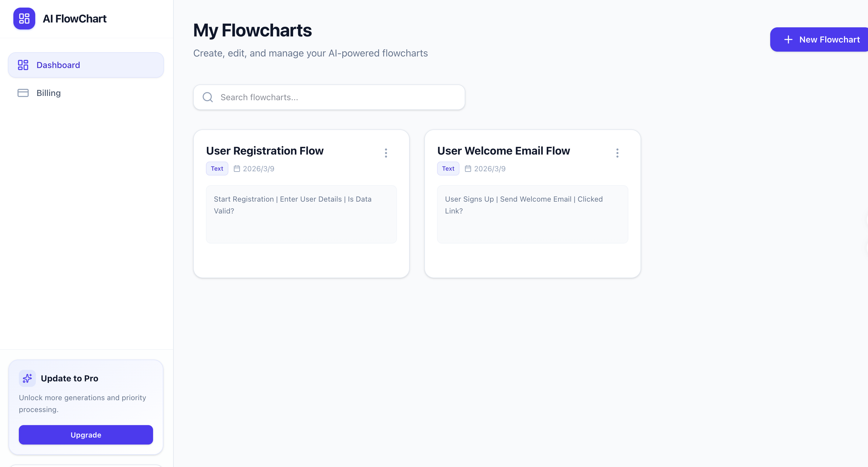Click the search magnifier icon
Viewport: 868px width, 467px height.
(x=207, y=97)
